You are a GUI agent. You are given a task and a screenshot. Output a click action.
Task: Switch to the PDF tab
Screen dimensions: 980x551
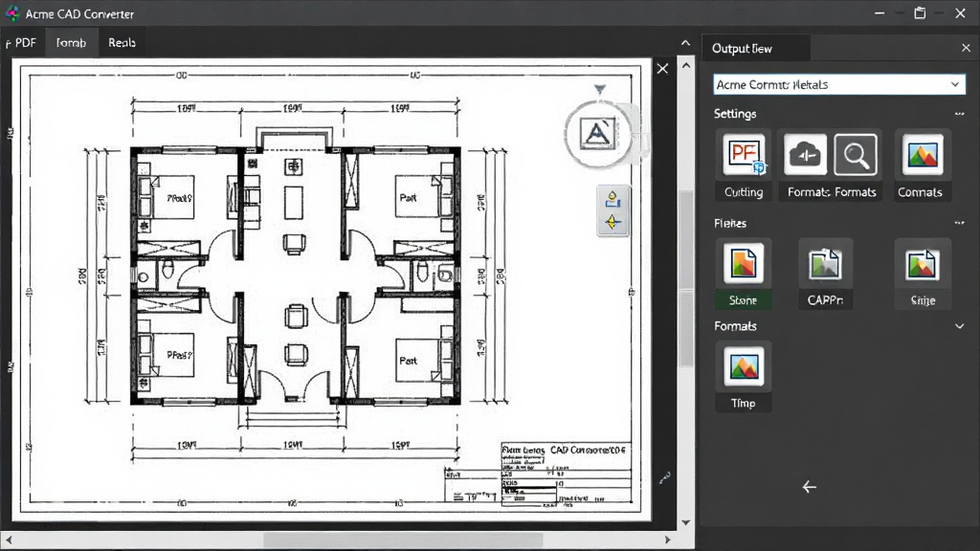click(x=22, y=42)
